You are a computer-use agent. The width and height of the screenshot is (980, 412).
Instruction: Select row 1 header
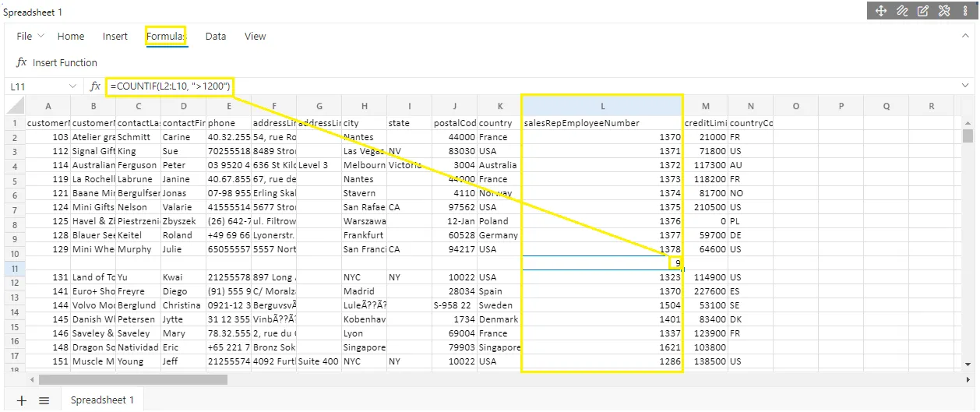pos(16,123)
